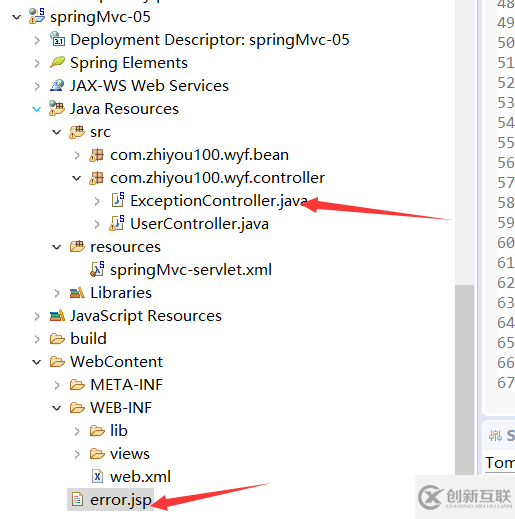This screenshot has width=515, height=519.
Task: Click the project explorer vertical scrollbar
Action: 464,380
